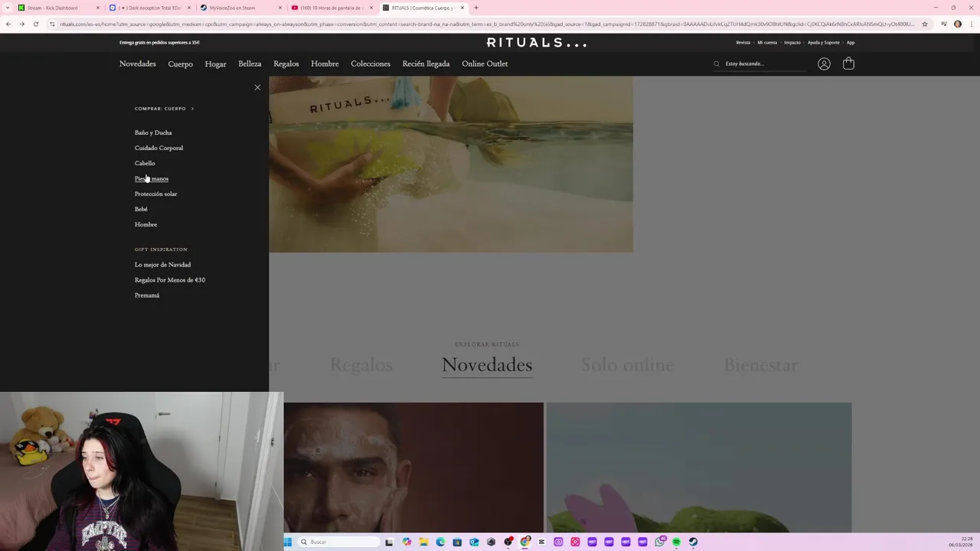This screenshot has width=980, height=551.
Task: Open a new browser tab with the plus
Action: [x=476, y=8]
